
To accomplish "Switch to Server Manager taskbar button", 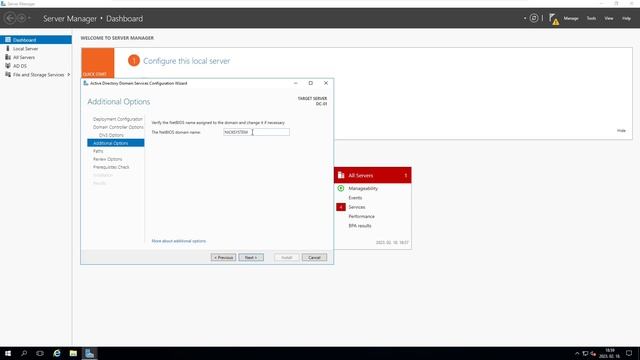I will tap(89, 353).
